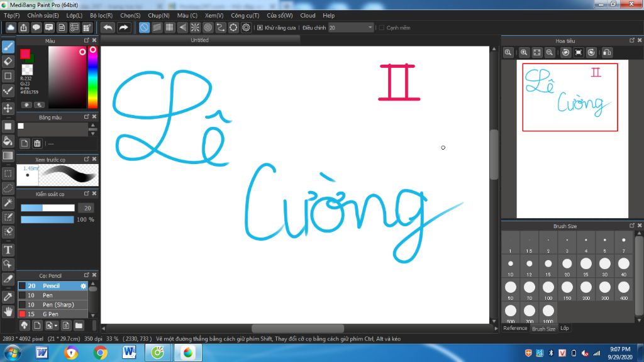644x362 pixels.
Task: Enable radial snap guide
Action: [195, 28]
